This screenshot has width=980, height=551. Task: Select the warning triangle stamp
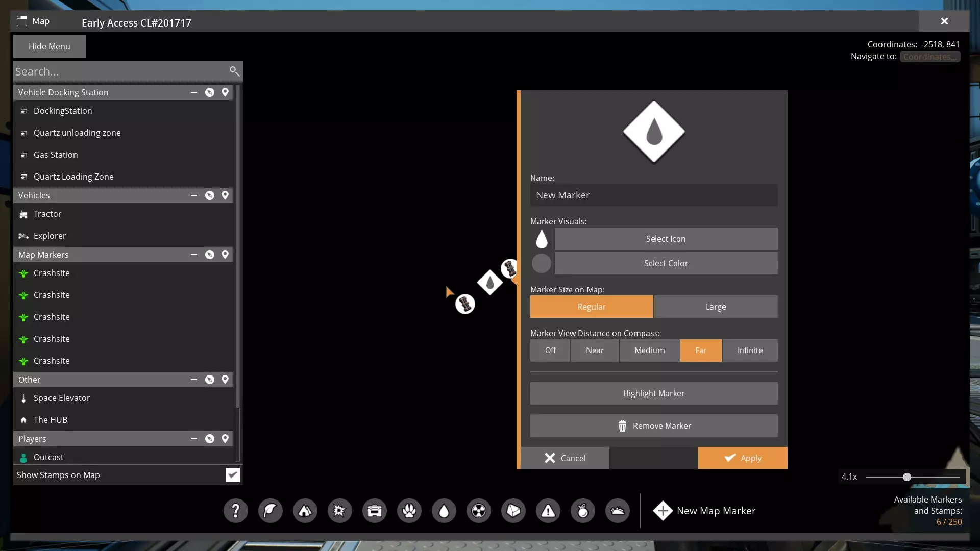(548, 511)
